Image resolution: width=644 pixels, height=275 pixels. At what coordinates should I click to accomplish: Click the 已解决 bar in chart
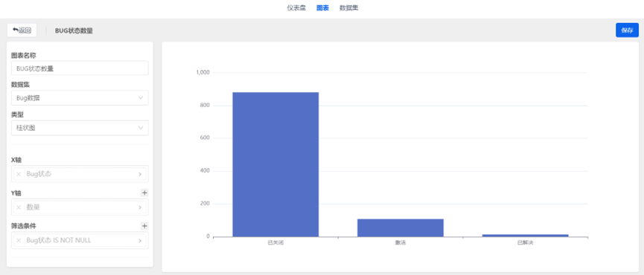point(526,236)
